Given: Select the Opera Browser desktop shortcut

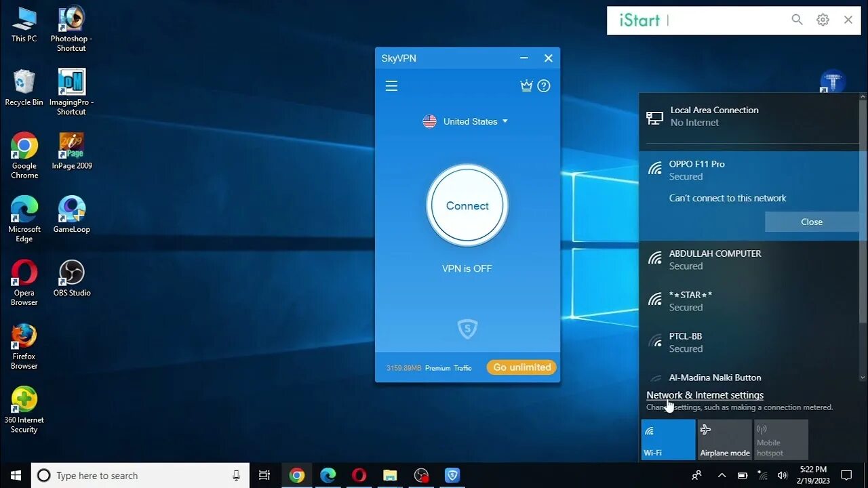Looking at the screenshot, I should 24,283.
